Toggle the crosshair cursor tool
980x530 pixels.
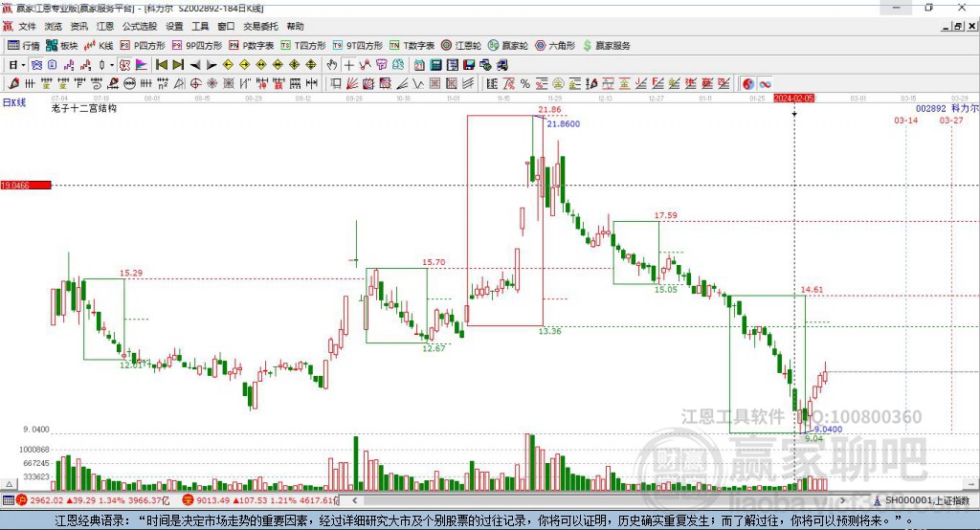(x=348, y=65)
